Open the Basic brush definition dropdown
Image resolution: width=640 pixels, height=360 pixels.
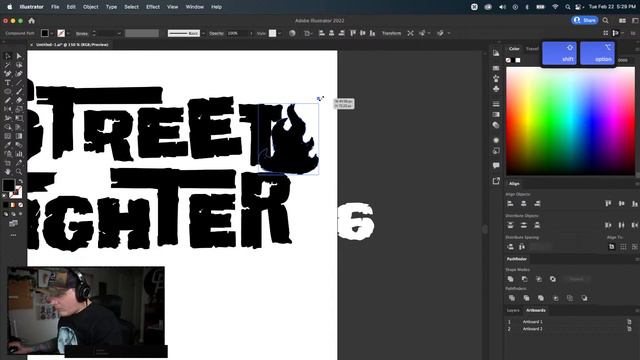click(x=203, y=33)
